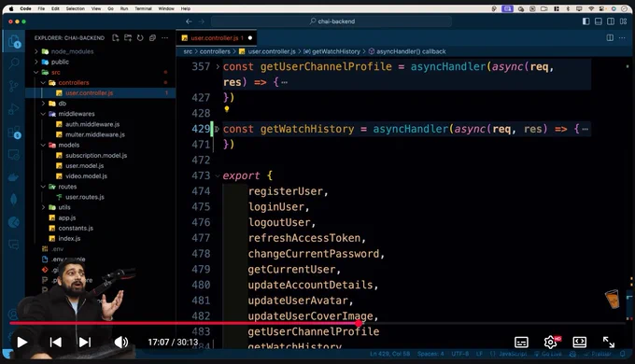Open the Explorer view in activity bar
Image resolution: width=635 pixels, height=364 pixels.
coord(14,42)
